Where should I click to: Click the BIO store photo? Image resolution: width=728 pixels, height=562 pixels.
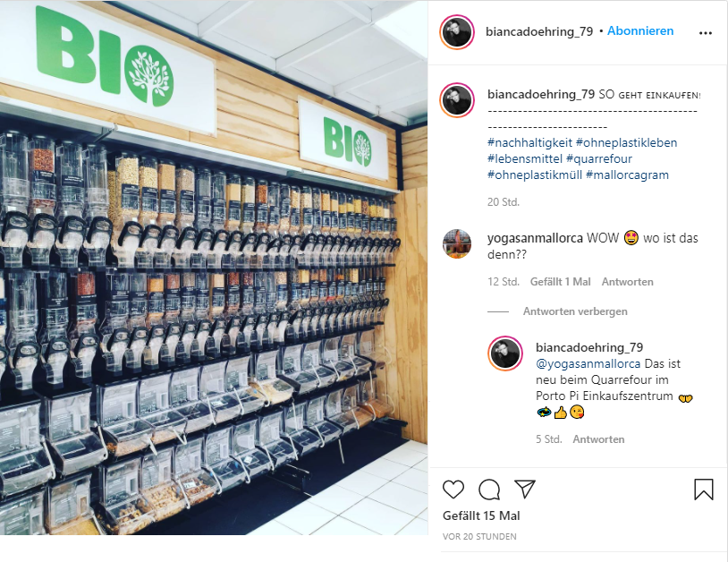tap(214, 268)
